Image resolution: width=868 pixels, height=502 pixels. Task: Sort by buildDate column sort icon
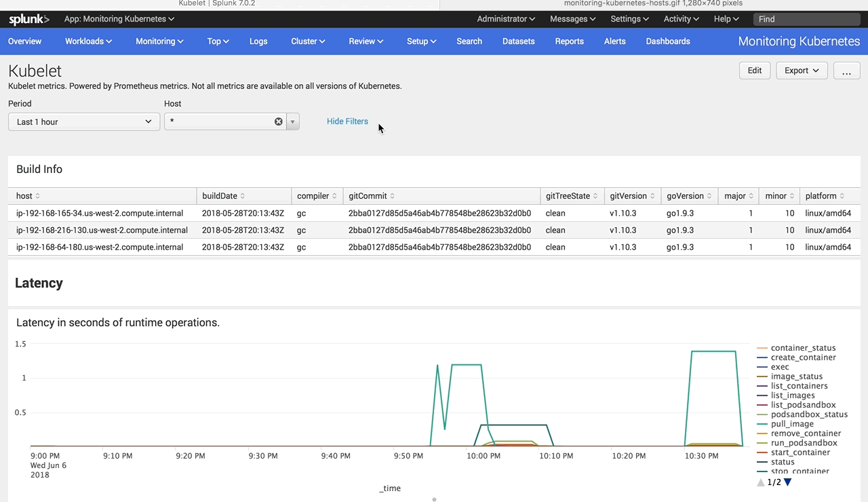[x=243, y=196]
